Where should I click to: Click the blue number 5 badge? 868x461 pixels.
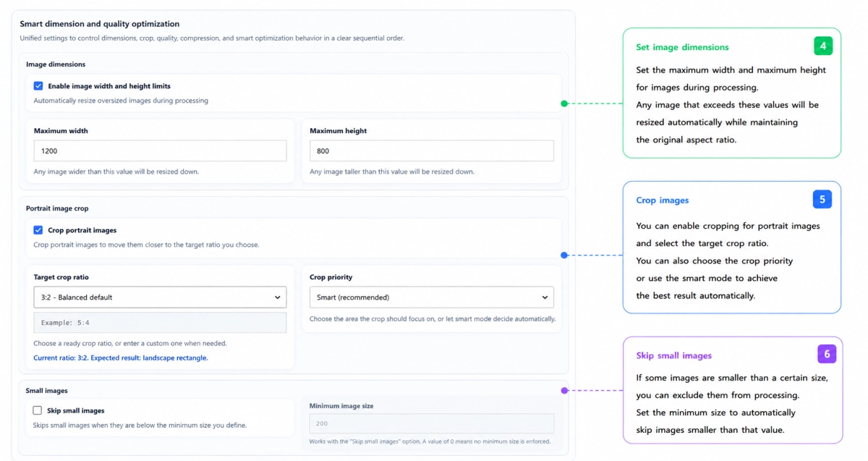point(822,199)
